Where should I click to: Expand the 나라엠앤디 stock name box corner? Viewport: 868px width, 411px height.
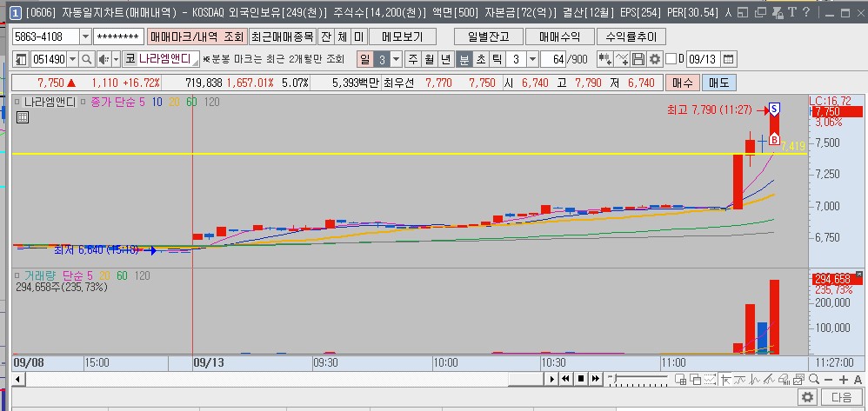(x=195, y=63)
